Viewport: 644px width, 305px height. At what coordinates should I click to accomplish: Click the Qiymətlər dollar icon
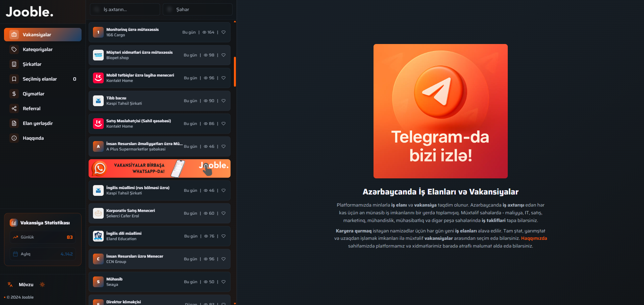[14, 94]
